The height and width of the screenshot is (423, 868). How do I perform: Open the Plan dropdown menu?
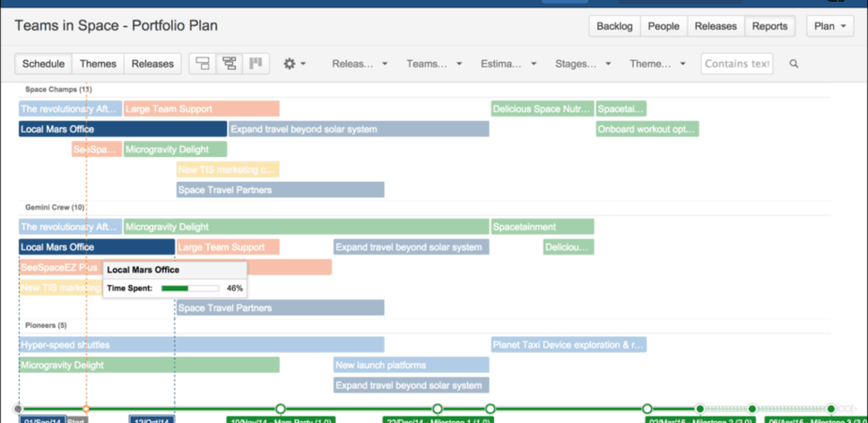[x=829, y=26]
